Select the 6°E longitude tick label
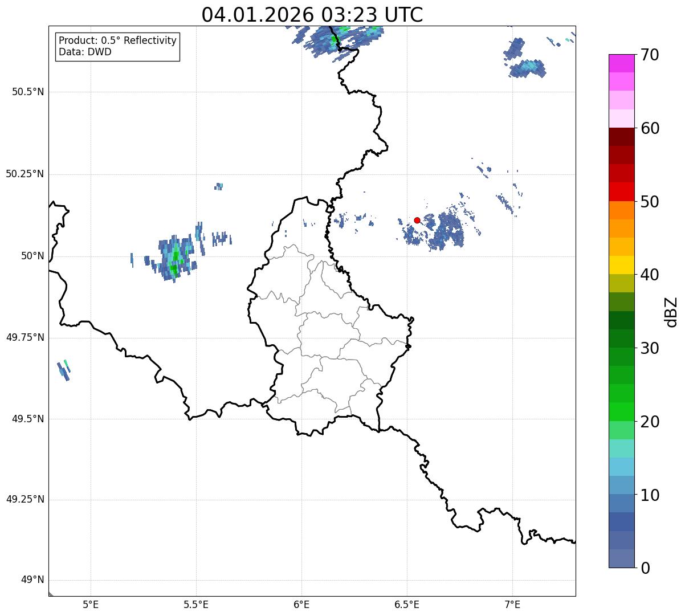 click(x=301, y=604)
